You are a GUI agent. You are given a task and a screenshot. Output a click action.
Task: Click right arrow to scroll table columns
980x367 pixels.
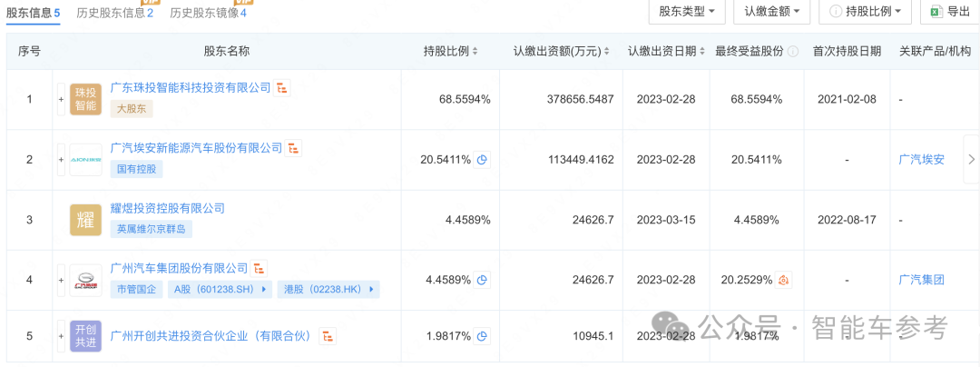[971, 160]
